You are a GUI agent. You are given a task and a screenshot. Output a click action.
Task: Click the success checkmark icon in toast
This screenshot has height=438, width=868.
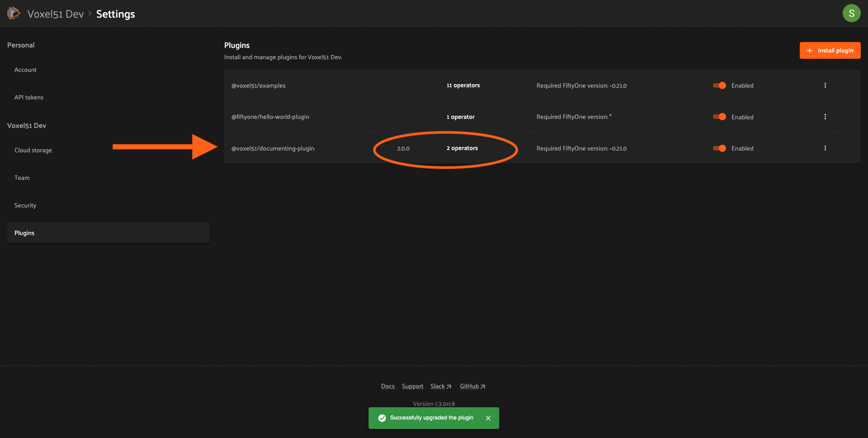(382, 418)
